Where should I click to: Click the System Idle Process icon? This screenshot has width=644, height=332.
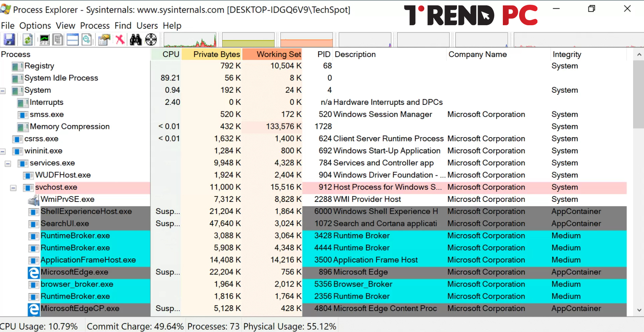17,79
